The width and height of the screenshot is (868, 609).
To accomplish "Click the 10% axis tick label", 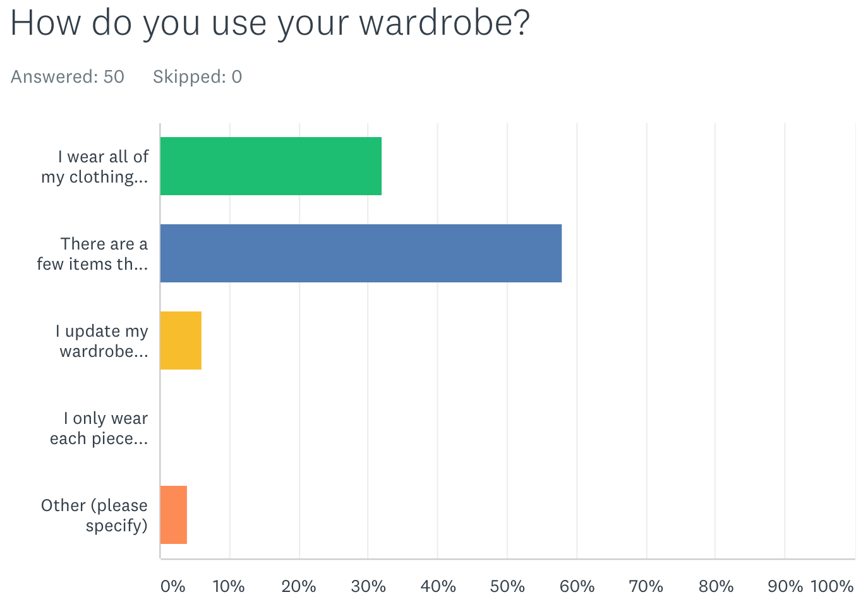I will coord(229,586).
